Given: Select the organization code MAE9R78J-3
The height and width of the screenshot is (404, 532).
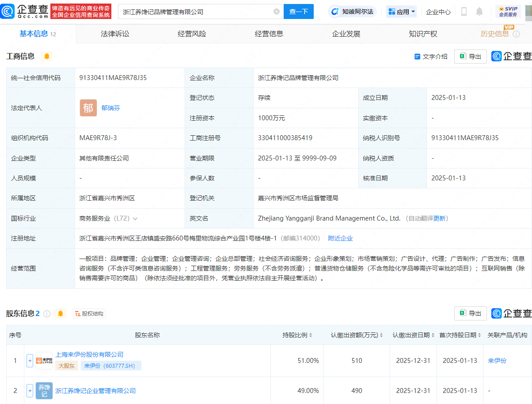Looking at the screenshot, I should coord(98,138).
